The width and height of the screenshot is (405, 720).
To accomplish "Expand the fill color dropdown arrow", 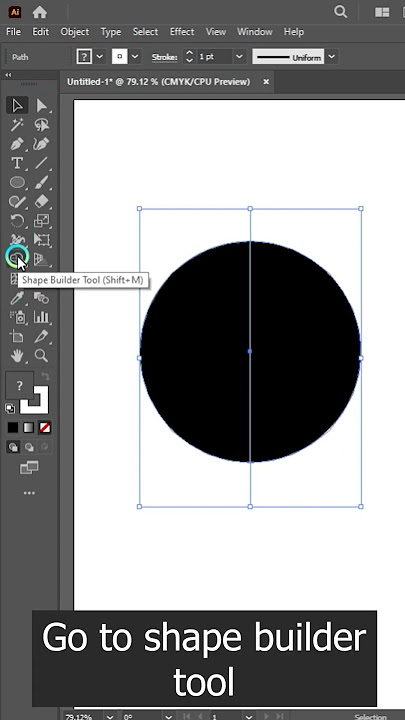I will [x=100, y=57].
